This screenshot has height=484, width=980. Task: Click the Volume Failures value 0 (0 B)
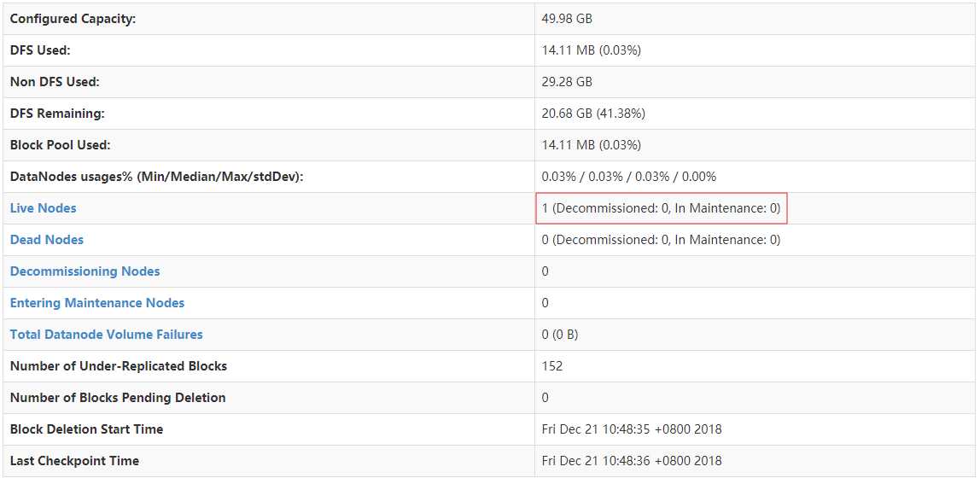coord(560,335)
